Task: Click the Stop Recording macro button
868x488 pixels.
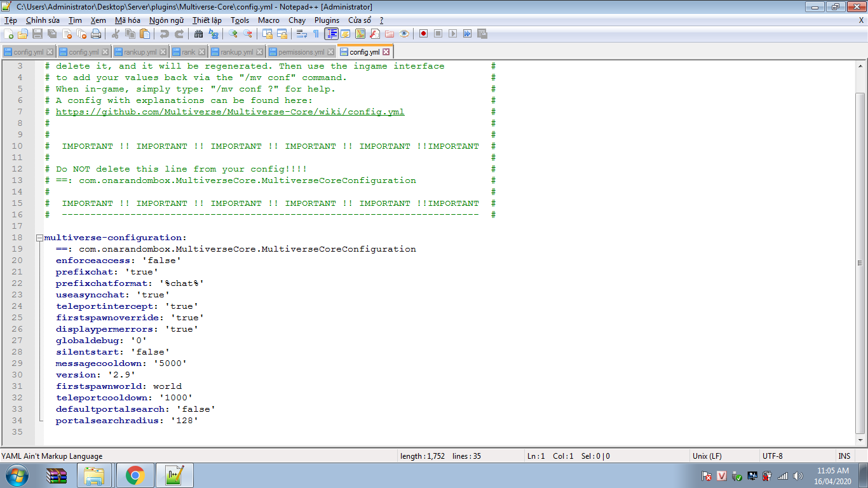Action: (x=438, y=34)
